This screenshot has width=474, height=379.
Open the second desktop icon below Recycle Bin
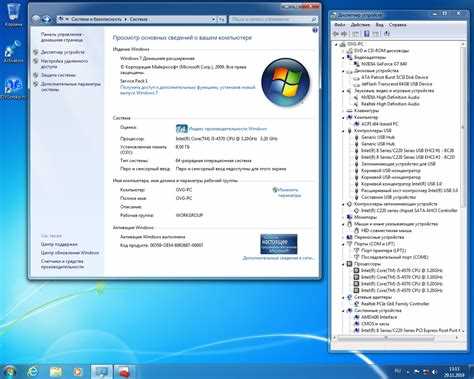pos(13,52)
